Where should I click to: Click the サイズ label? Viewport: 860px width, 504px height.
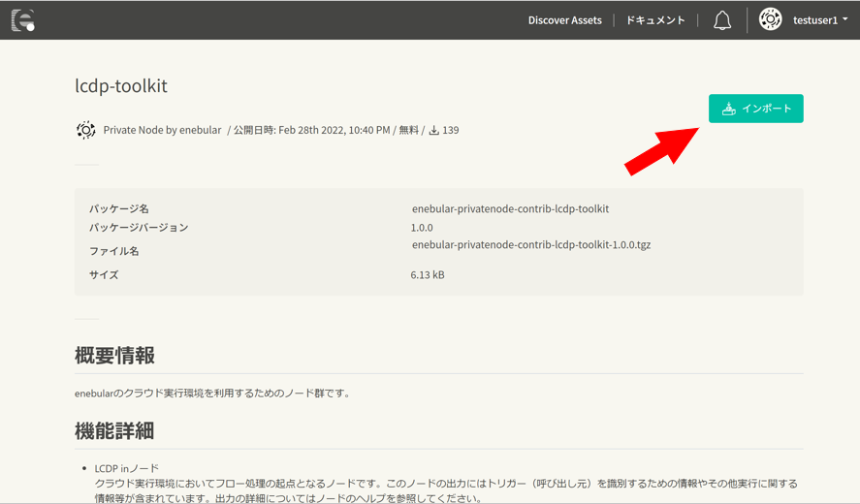[104, 274]
